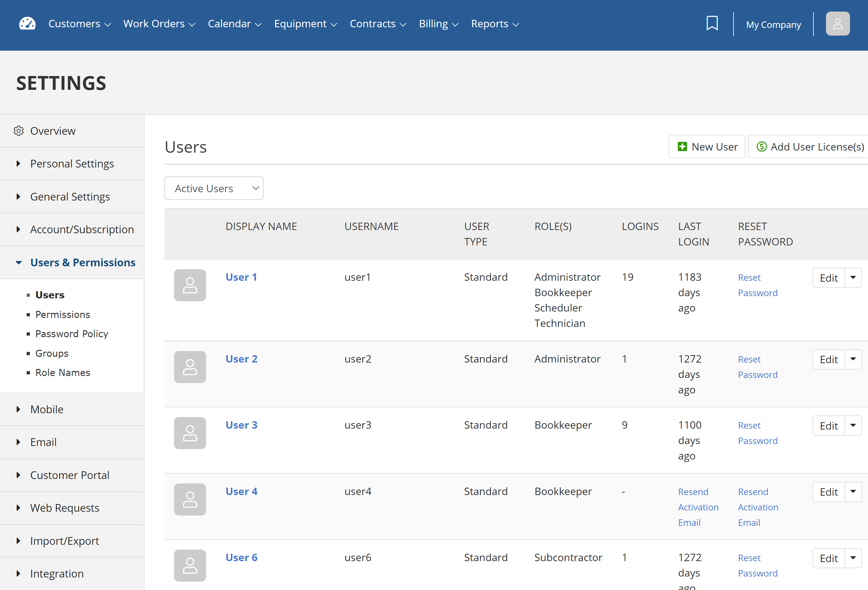Click the Edit button for User 1
This screenshot has width=868, height=590.
829,278
